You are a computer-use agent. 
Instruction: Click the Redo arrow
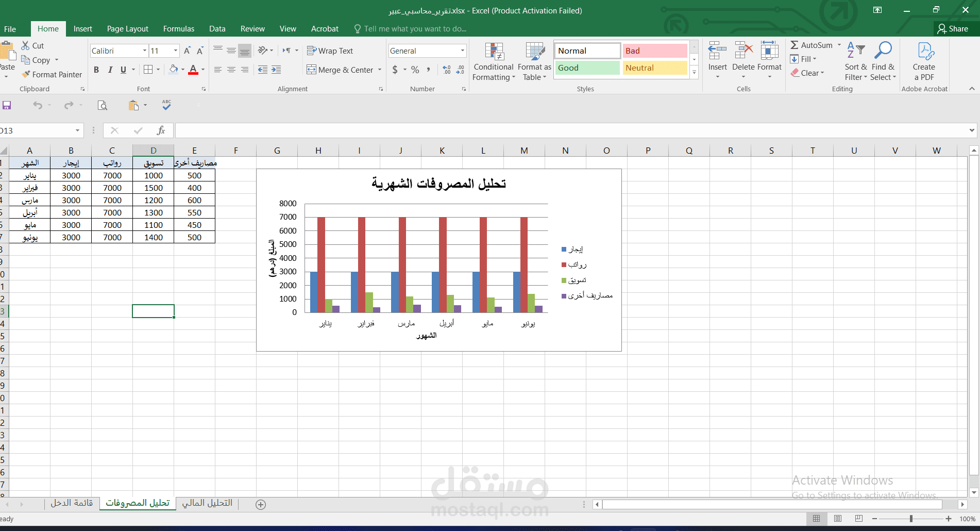(69, 105)
